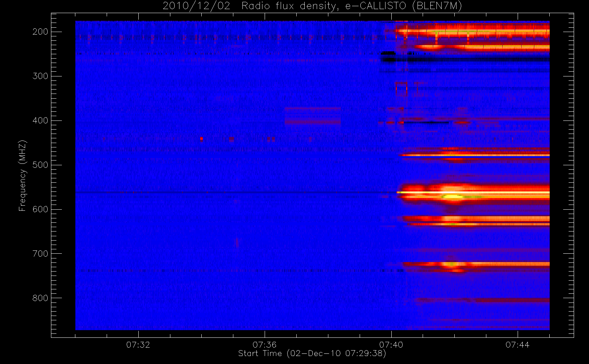
Task: Click the small red spot near 440 MHz at 07:34
Action: 201,139
